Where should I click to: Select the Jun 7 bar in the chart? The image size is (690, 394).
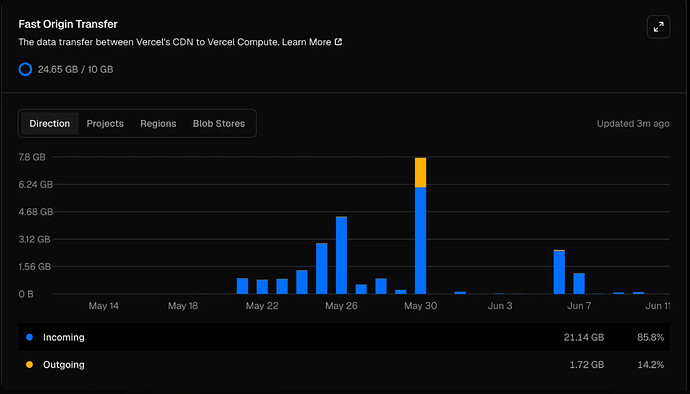(579, 284)
